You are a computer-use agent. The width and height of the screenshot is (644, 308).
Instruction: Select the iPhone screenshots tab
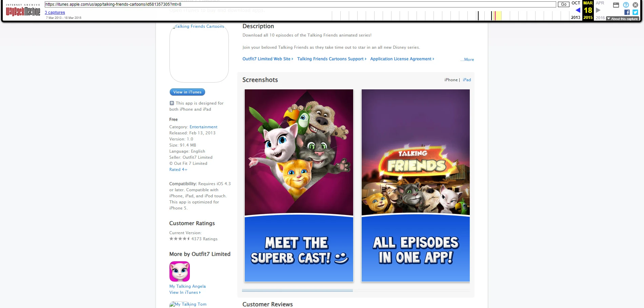(x=451, y=80)
